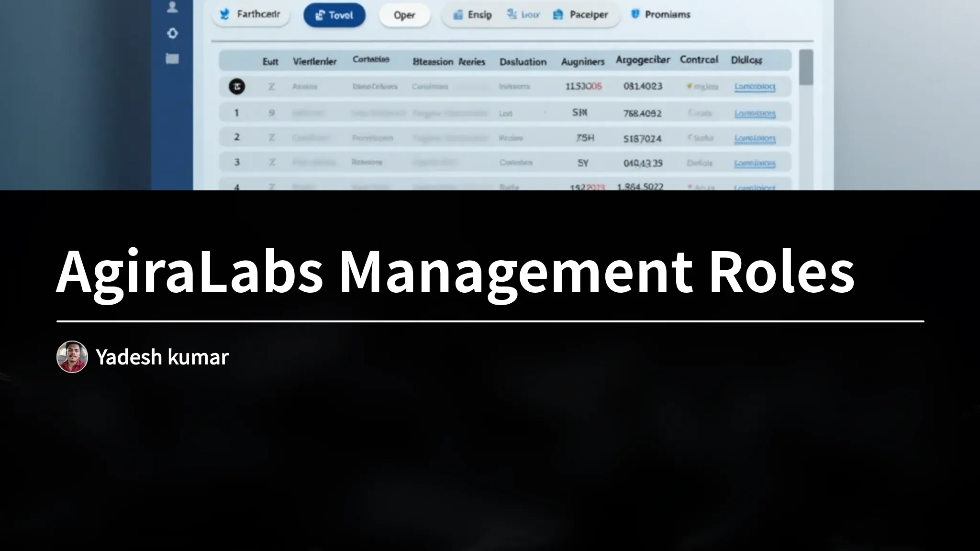Click the value 5187024 in the table

click(643, 139)
